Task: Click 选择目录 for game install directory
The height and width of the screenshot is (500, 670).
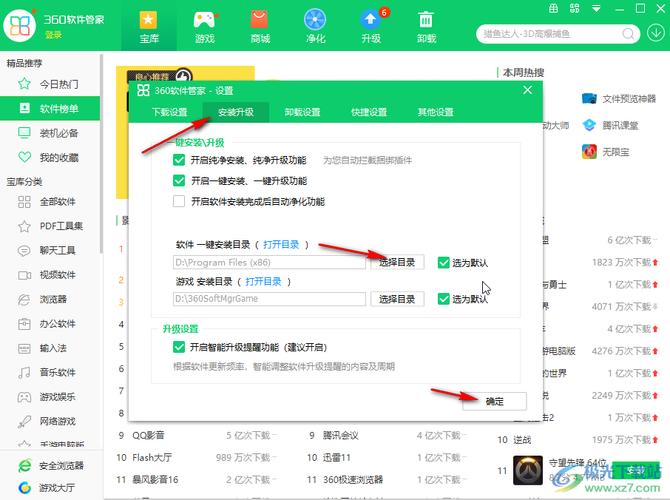Action: click(397, 299)
